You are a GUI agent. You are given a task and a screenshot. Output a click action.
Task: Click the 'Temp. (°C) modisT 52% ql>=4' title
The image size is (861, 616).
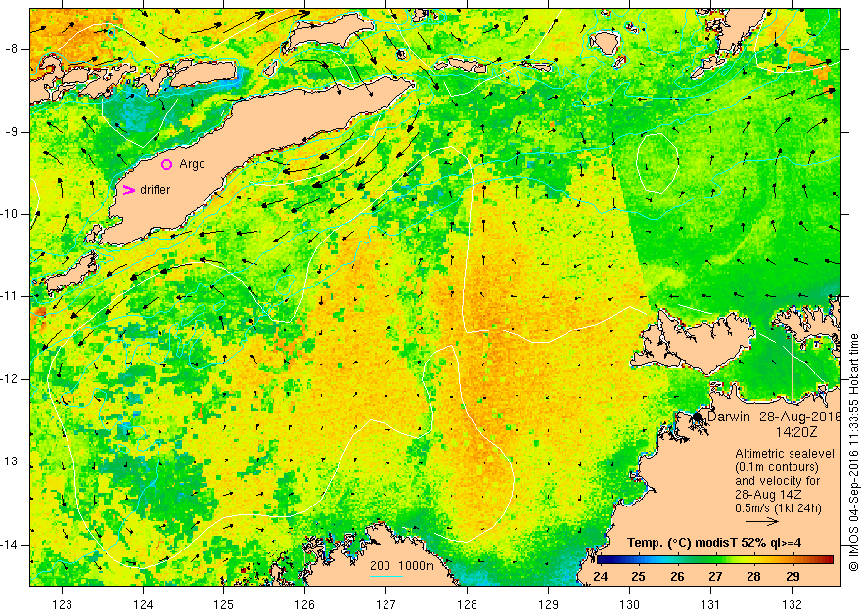714,543
